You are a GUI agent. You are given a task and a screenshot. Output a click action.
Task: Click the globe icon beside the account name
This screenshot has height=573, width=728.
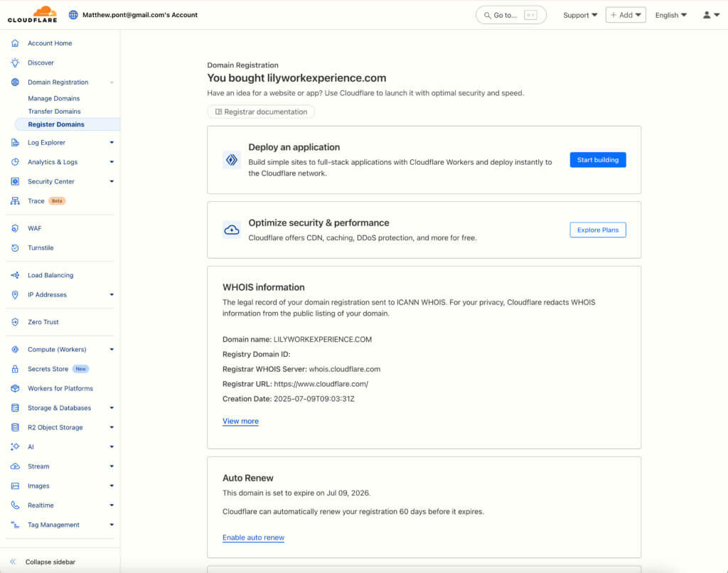click(73, 15)
